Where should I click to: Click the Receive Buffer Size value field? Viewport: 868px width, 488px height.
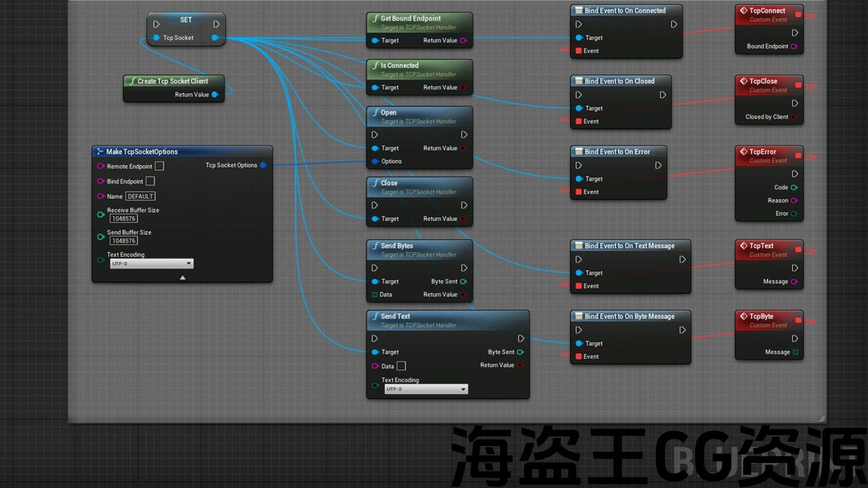pyautogui.click(x=124, y=219)
